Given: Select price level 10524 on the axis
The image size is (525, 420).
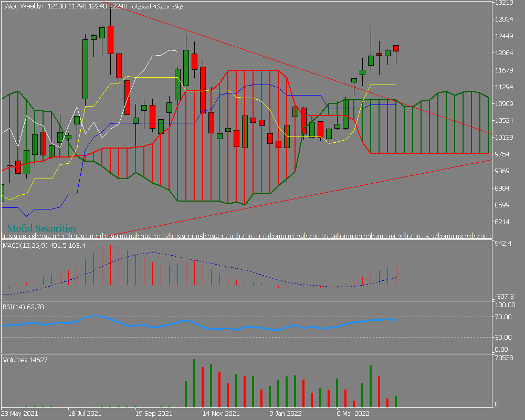Looking at the screenshot, I should [x=504, y=120].
